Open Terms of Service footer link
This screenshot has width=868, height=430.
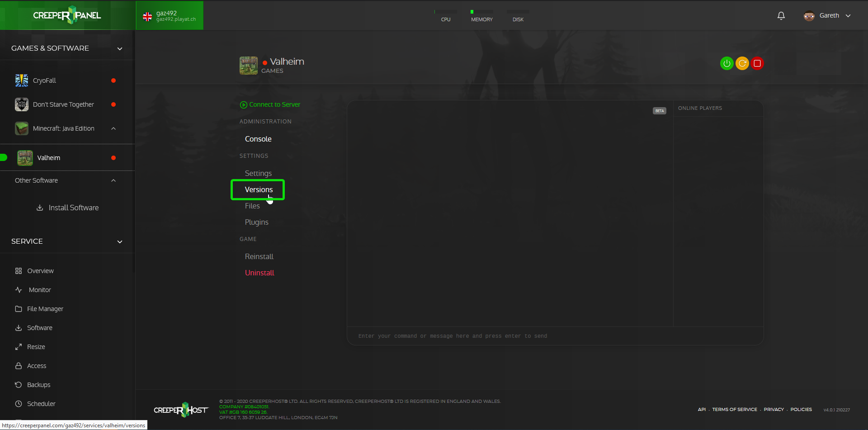735,410
